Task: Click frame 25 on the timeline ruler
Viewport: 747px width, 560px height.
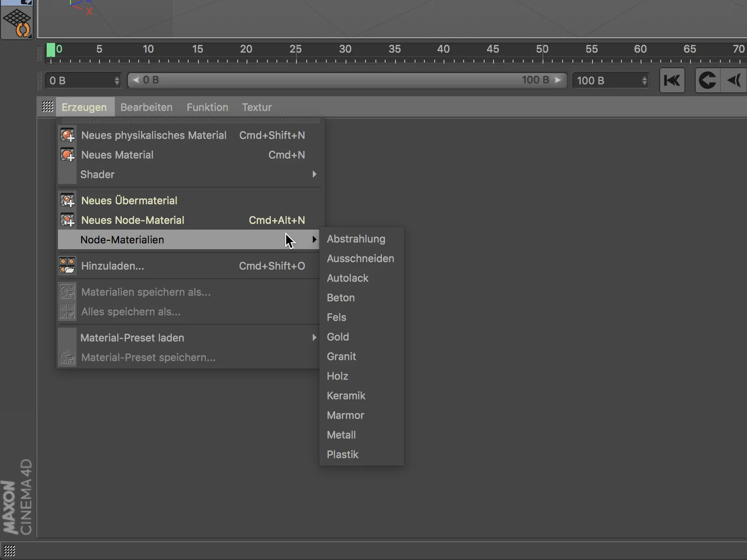Action: (296, 49)
